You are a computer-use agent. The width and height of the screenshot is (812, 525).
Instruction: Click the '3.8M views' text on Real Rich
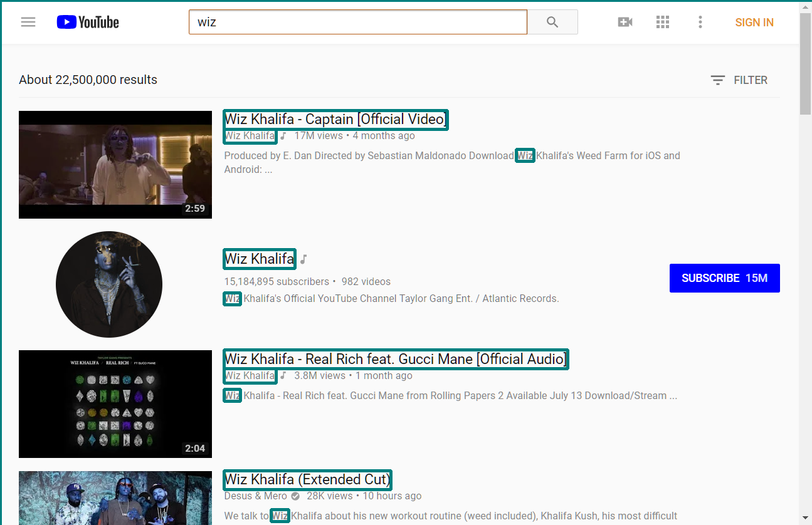click(x=320, y=376)
